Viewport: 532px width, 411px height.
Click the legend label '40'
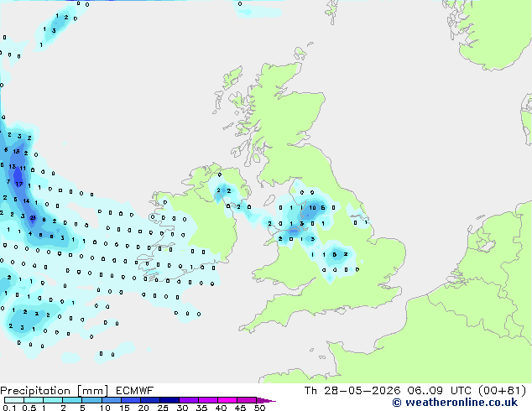221,408
